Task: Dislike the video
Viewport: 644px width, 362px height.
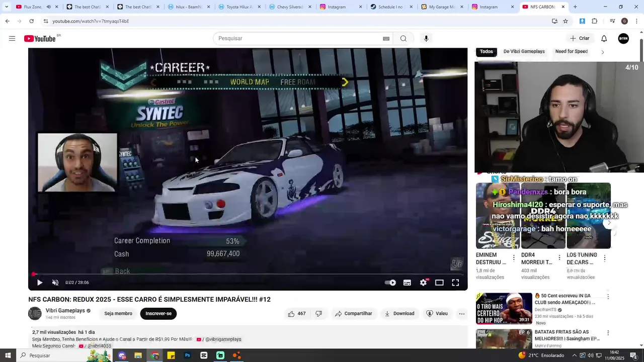Action: point(318,314)
